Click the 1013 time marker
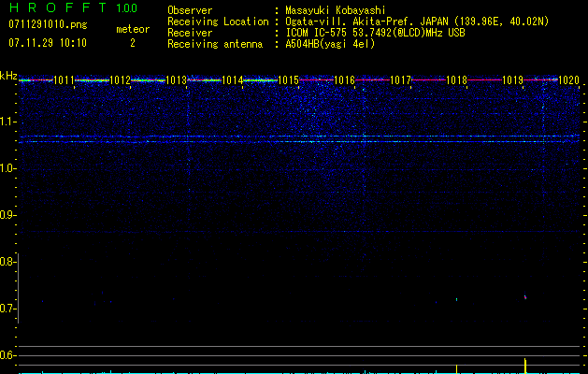This screenshot has width=588, height=374. point(176,79)
